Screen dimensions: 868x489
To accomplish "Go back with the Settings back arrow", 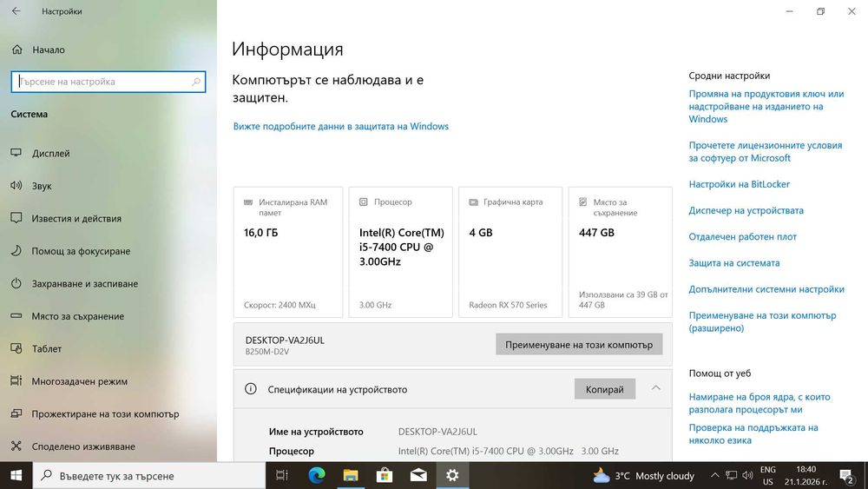I will (16, 11).
